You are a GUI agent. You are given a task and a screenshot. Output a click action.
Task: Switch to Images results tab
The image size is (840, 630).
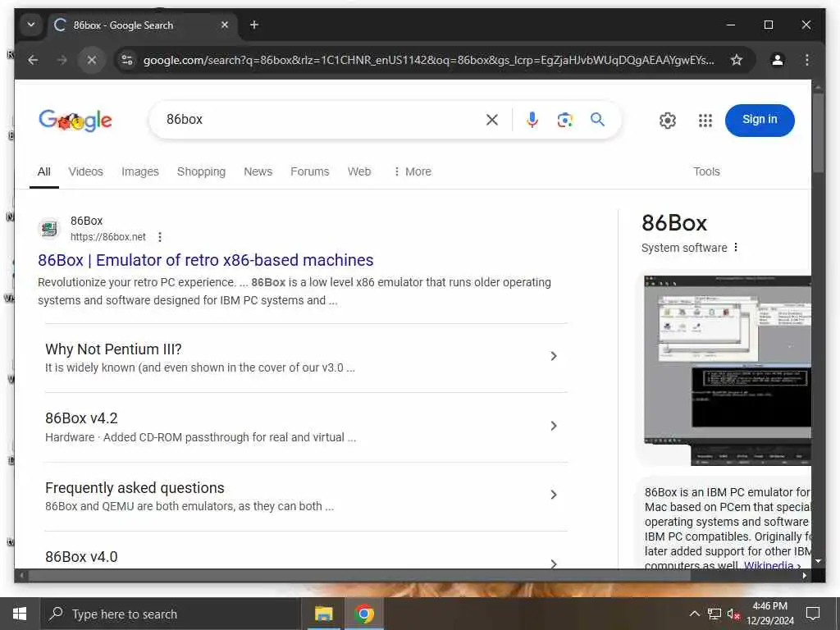tap(139, 171)
